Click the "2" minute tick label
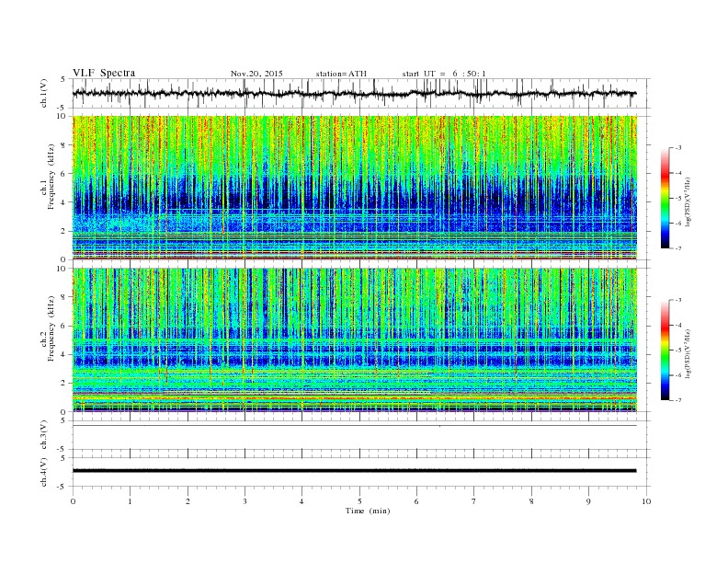 click(188, 501)
